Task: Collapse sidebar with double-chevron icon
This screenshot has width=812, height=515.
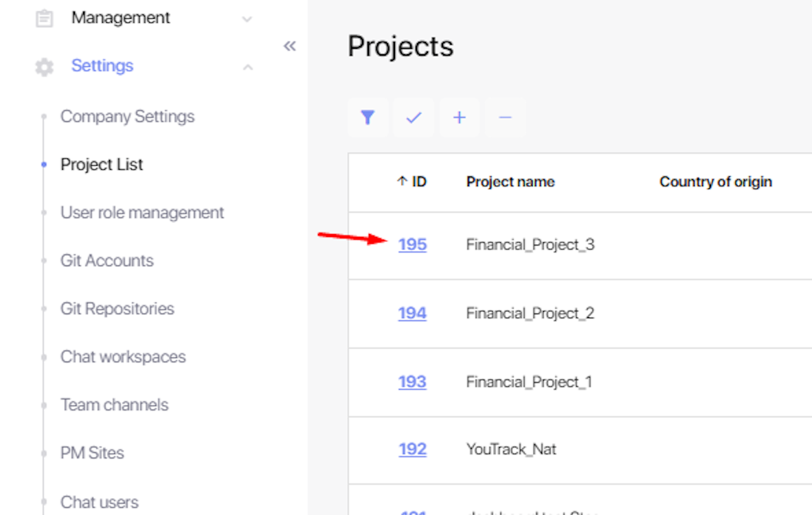Action: click(x=290, y=46)
